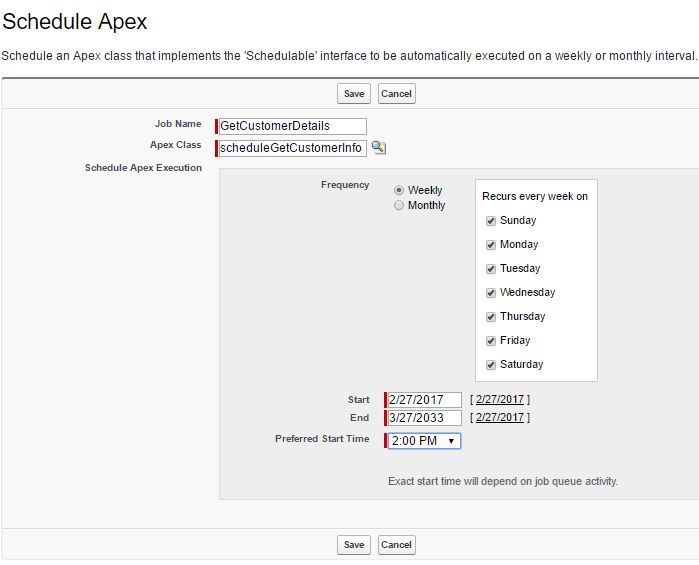The width and height of the screenshot is (699, 565).
Task: Click the Job Name input field
Action: click(x=292, y=126)
